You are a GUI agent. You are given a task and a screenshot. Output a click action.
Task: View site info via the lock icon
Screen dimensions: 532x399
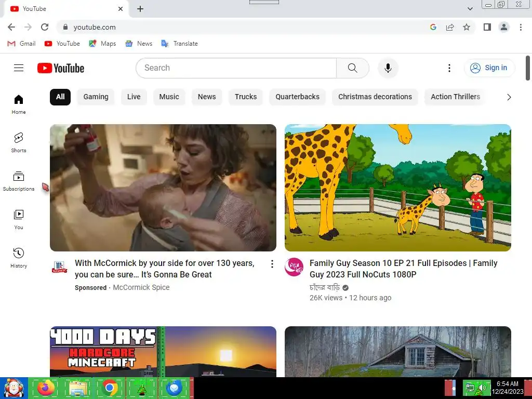pyautogui.click(x=65, y=27)
